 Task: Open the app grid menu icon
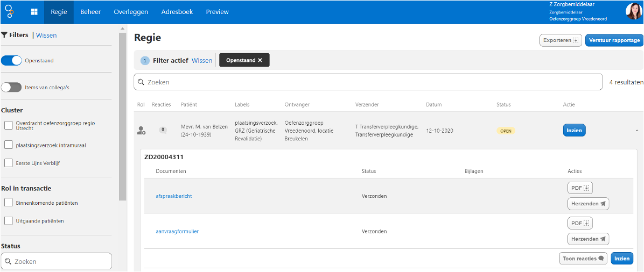coord(34,12)
